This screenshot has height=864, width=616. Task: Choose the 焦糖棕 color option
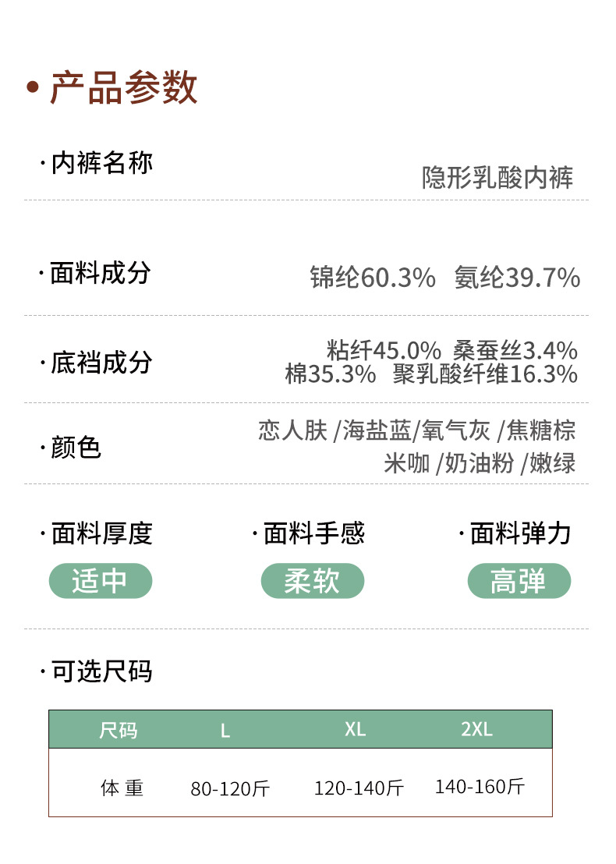tap(541, 430)
